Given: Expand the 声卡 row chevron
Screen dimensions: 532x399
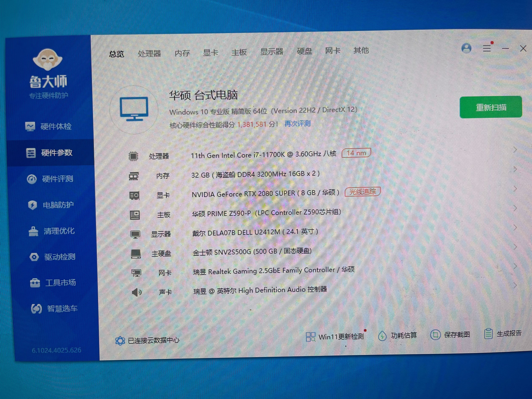Looking at the screenshot, I should tap(515, 285).
